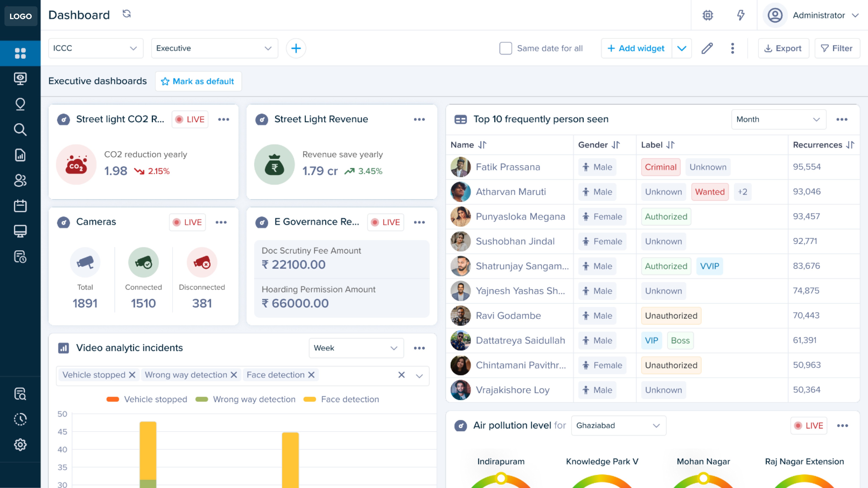Open the search icon in sidebar
Viewport: 868px width, 488px height.
click(20, 129)
